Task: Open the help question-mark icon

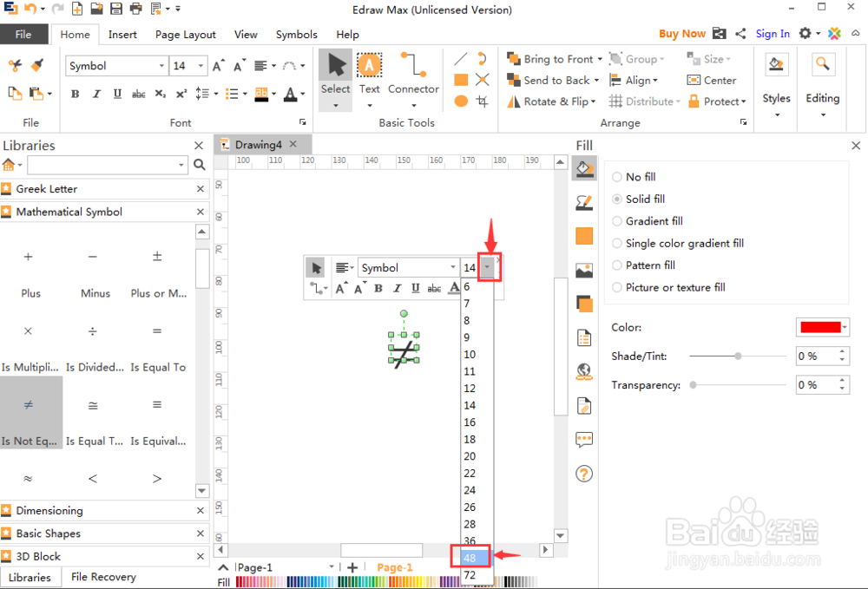Action: [x=584, y=474]
